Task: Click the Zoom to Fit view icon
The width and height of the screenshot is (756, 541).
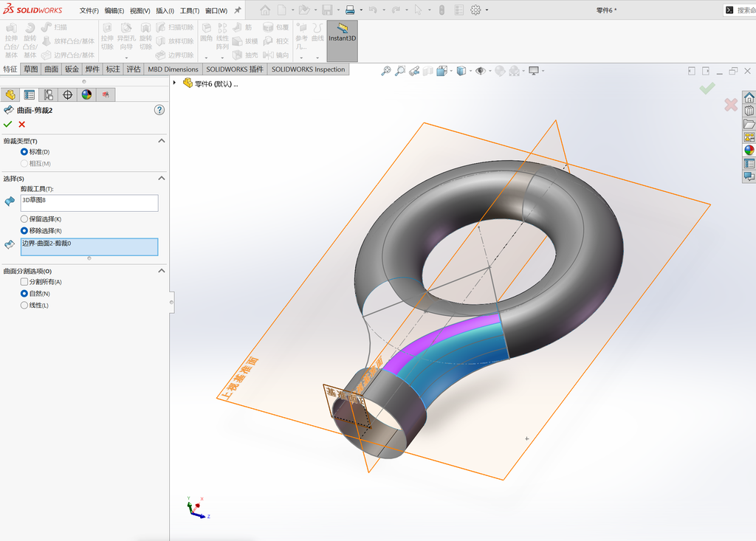Action: click(x=385, y=71)
